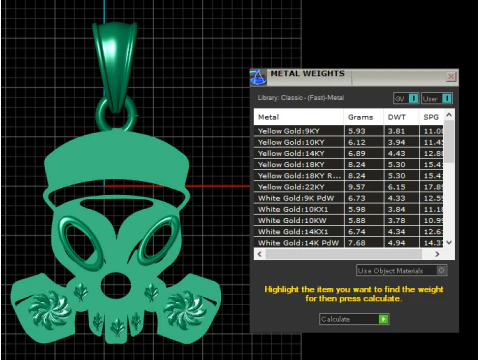Select the White Gold:14K PdW row
The image size is (480, 360).
(x=349, y=243)
